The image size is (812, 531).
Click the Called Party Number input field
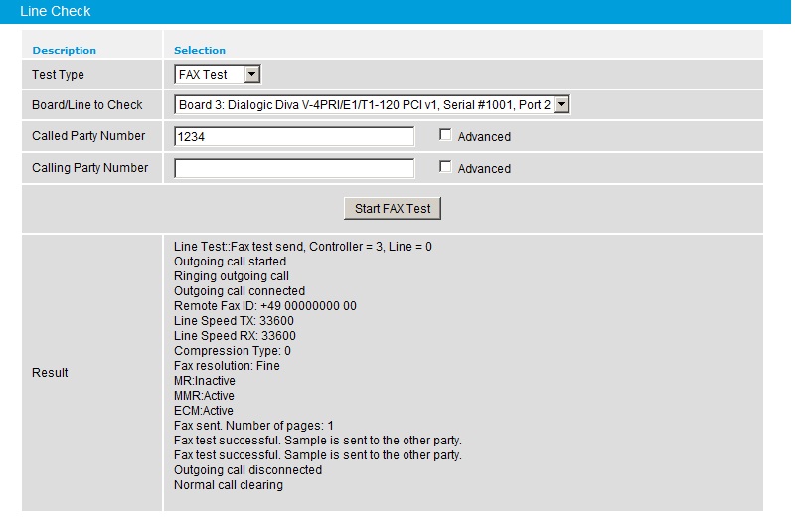click(x=294, y=136)
